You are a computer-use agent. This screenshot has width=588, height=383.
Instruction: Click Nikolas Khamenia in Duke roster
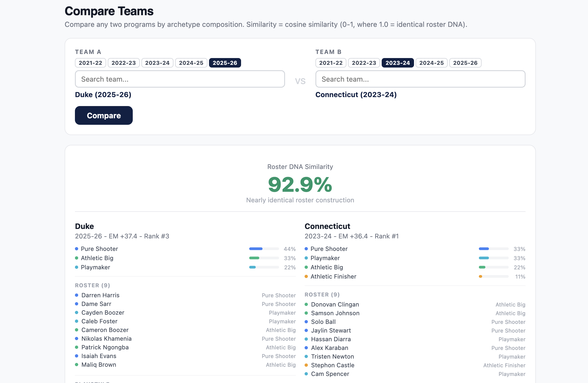coord(106,339)
